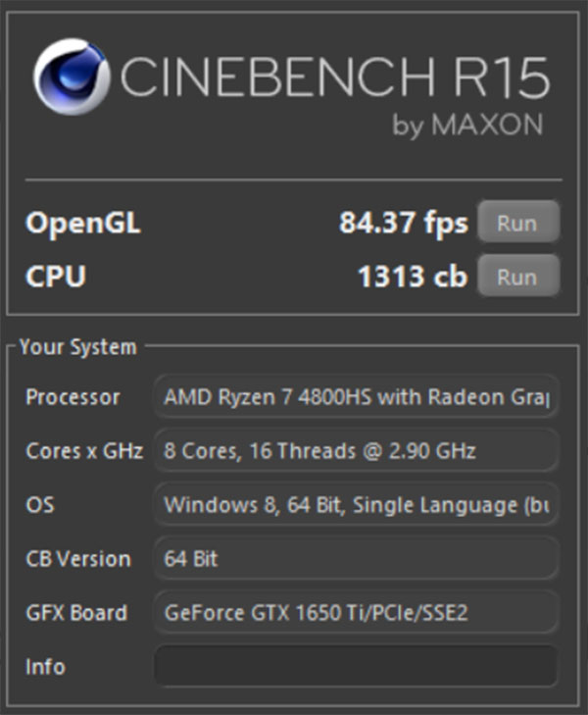
Task: Select the CPU label
Action: tap(56, 277)
